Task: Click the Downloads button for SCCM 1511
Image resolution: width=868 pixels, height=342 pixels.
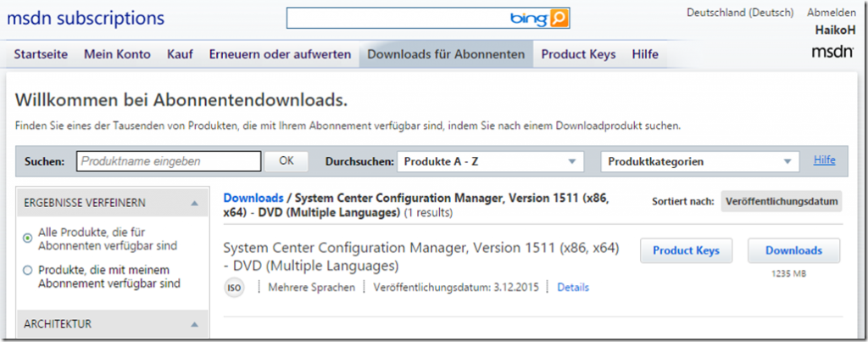Action: [x=793, y=250]
